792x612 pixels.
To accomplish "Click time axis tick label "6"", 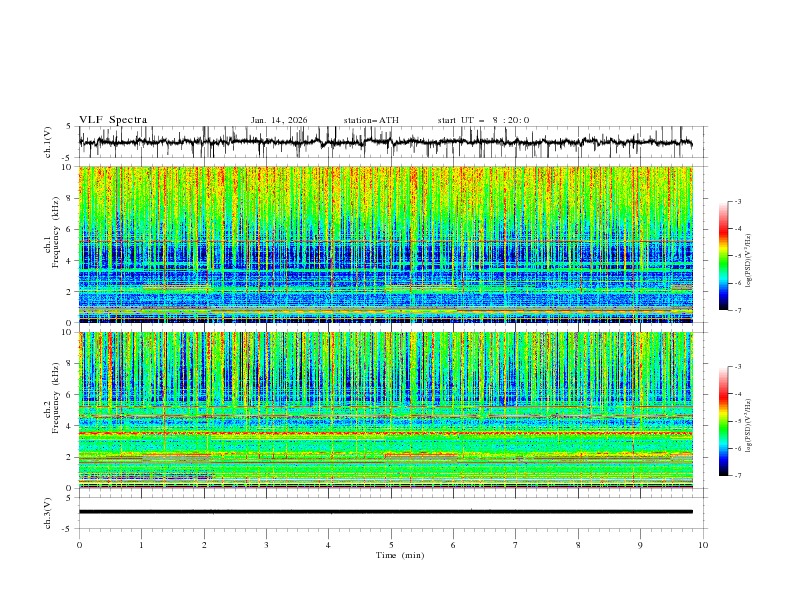I will click(x=454, y=545).
